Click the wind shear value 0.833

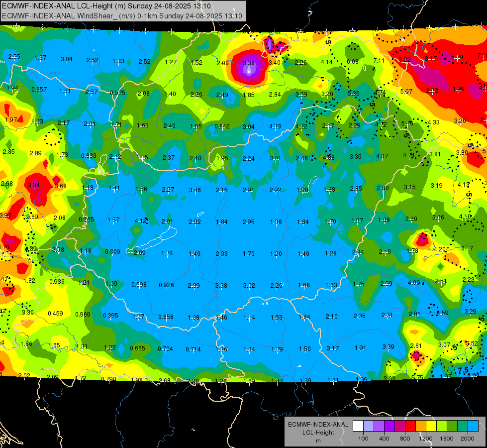(x=89, y=155)
